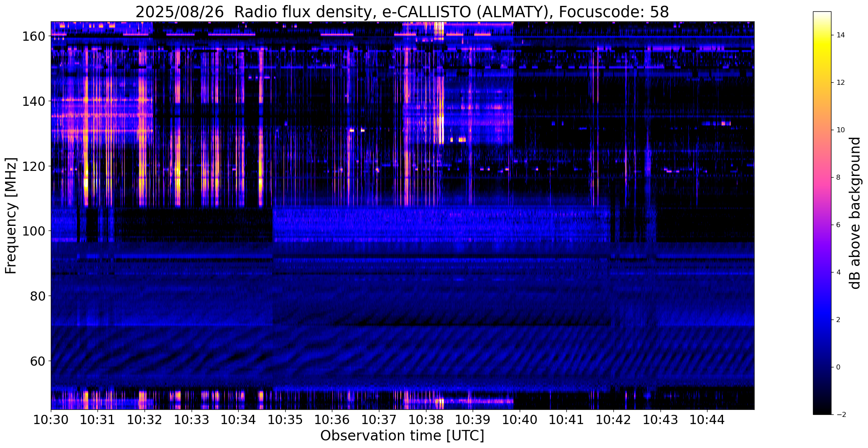Click the 10:44 time tick label
868x448 pixels.
tap(707, 419)
